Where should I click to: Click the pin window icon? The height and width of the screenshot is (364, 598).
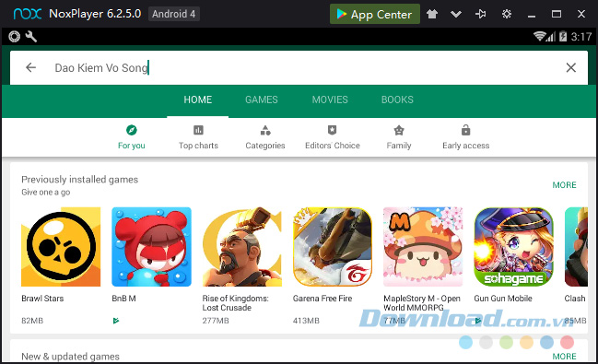click(x=481, y=14)
